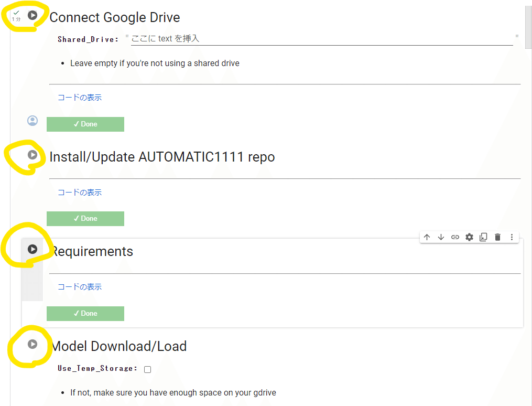532x406 pixels.
Task: Click 'make sure you have enough space' note
Action: pos(173,393)
